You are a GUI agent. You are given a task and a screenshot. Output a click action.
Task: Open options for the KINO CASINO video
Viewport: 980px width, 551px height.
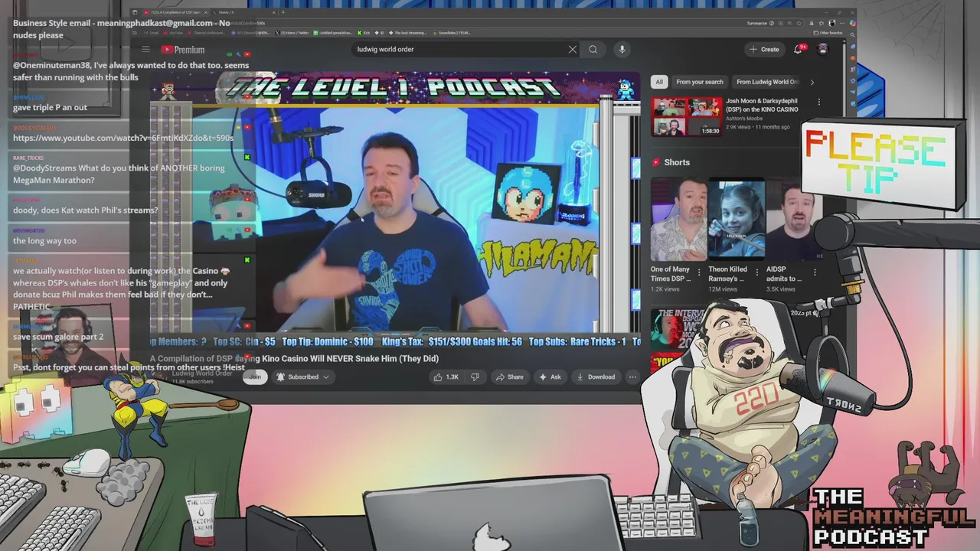[818, 102]
